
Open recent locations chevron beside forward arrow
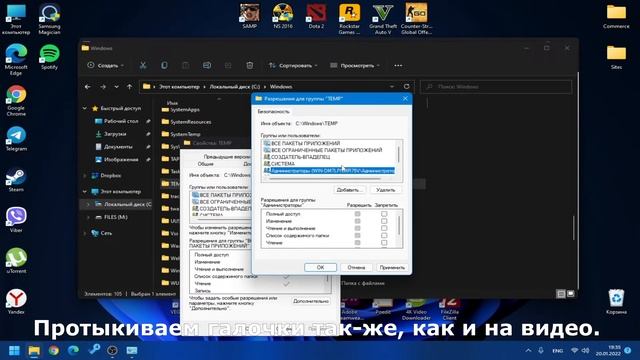tap(116, 87)
